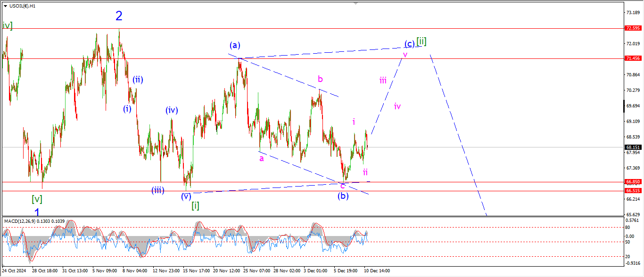Click the 31 Oct 13:00 time label
The width and height of the screenshot is (644, 277).
[75, 271]
